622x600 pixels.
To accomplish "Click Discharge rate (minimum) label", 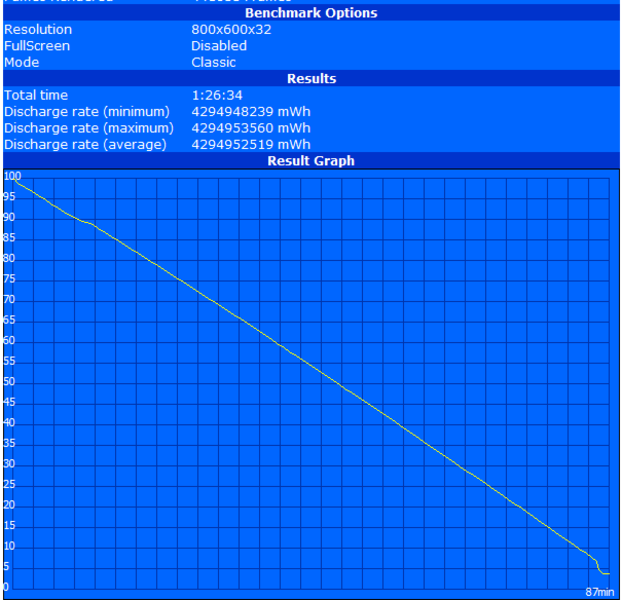I will point(87,112).
